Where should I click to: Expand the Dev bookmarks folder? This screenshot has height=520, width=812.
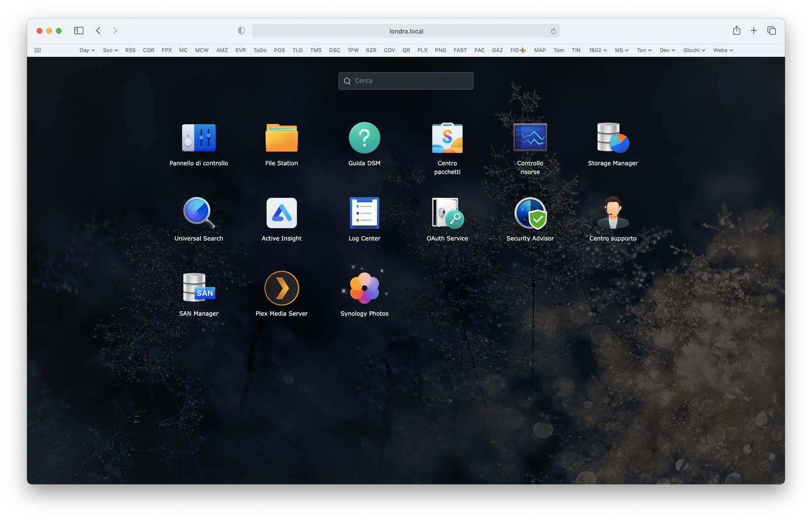pos(667,50)
